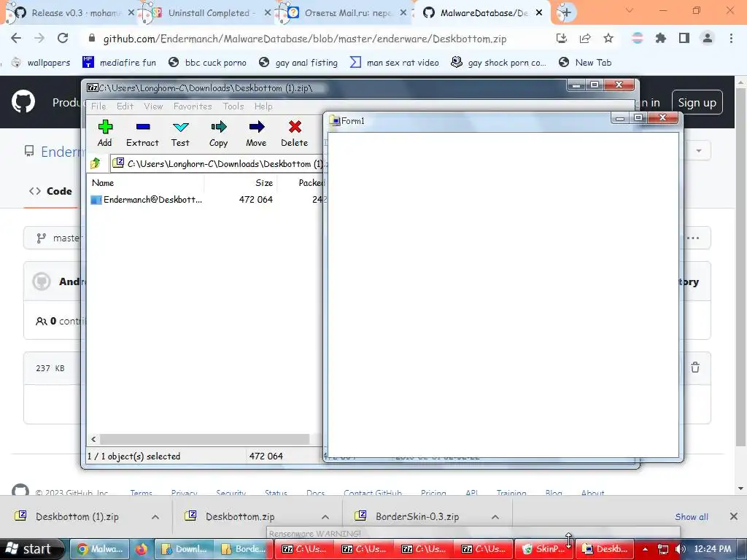Click the GitHub logo in page header

pos(23,102)
